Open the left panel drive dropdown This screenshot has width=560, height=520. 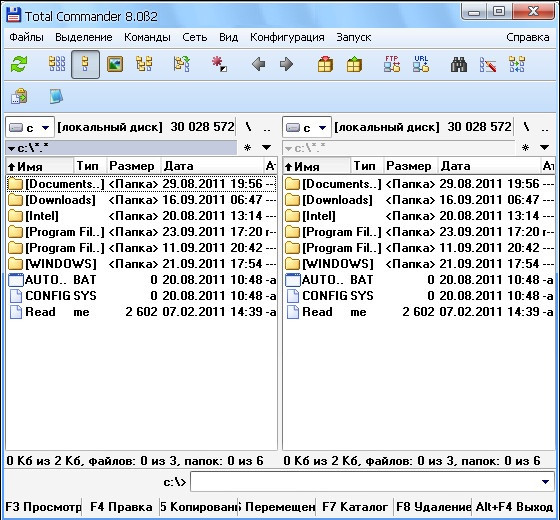tap(30, 128)
